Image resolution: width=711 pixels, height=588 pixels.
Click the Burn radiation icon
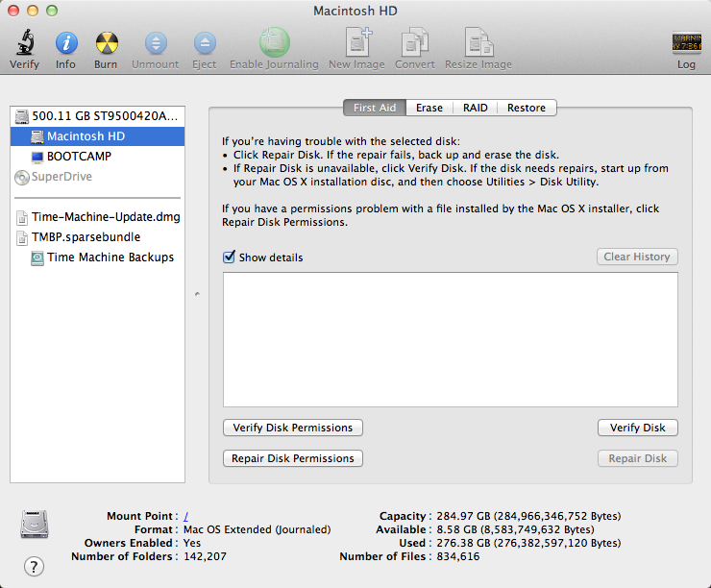(x=107, y=43)
